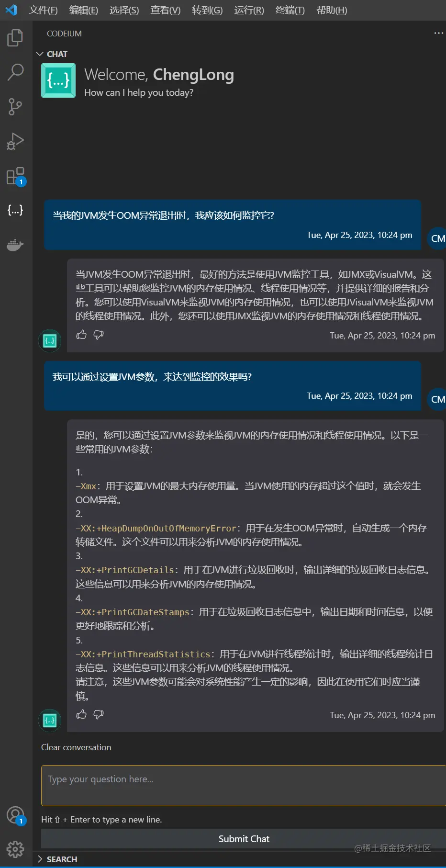
Task: Click the Codeium logo next to Welcome
Action: [58, 80]
